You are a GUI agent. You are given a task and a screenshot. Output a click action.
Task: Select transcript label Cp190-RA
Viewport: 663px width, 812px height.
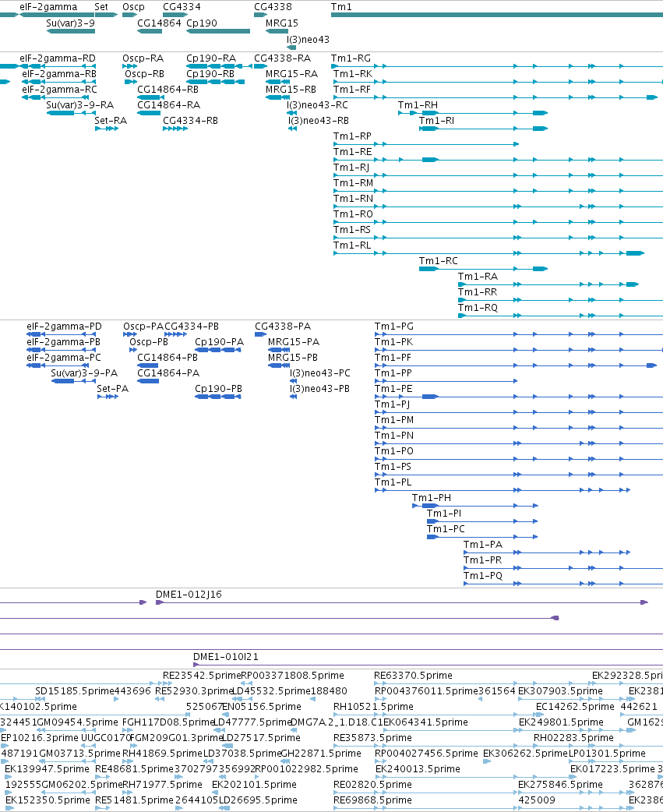211,58
